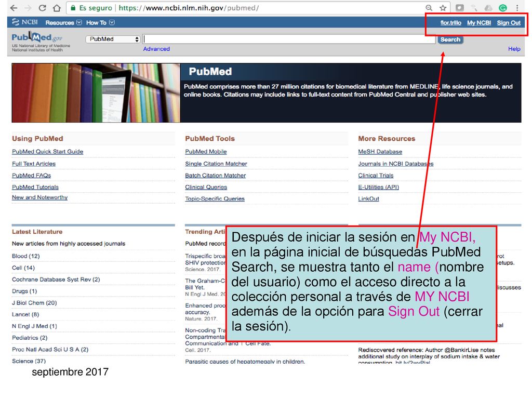The image size is (532, 399).
Task: Open J Biol Chem (20)
Action: 34,303
